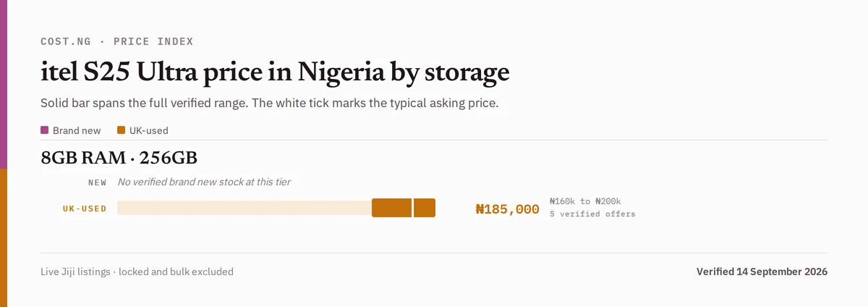Select the UK-used legend label

pos(149,131)
